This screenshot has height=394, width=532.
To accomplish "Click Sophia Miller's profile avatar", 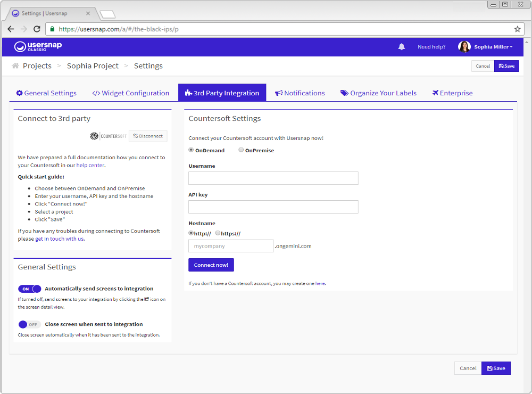I will point(464,47).
